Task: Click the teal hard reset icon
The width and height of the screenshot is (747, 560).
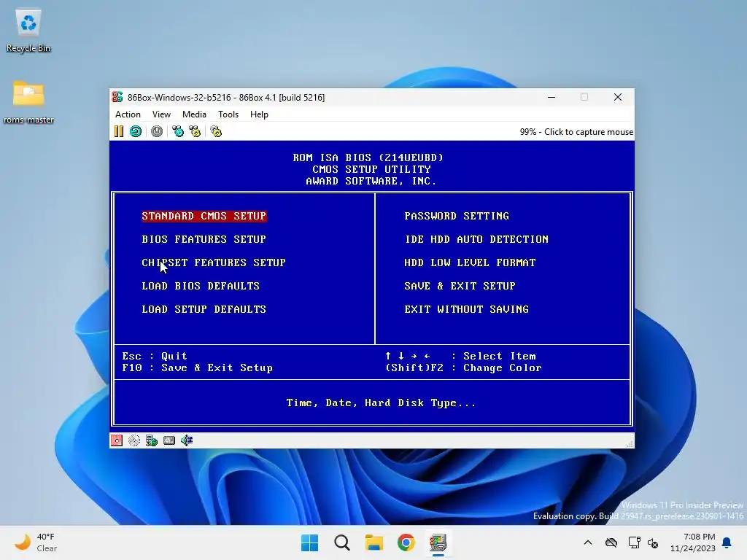Action: click(x=136, y=131)
